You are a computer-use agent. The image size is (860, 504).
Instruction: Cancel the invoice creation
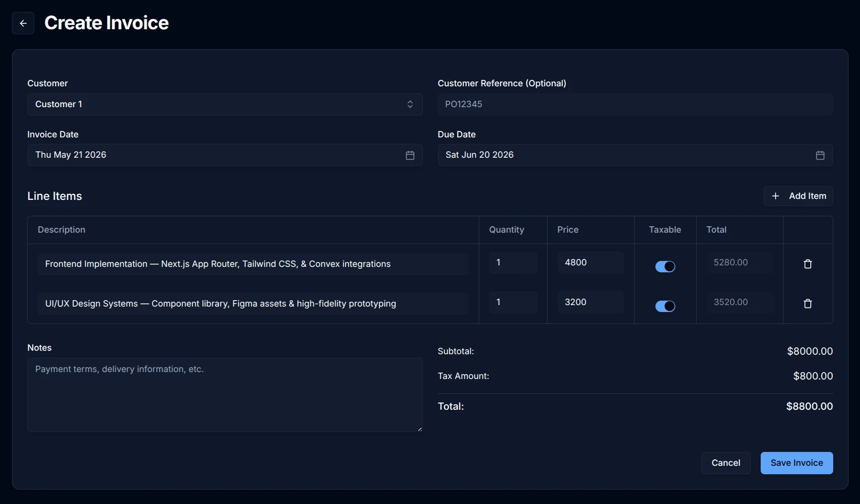click(725, 463)
